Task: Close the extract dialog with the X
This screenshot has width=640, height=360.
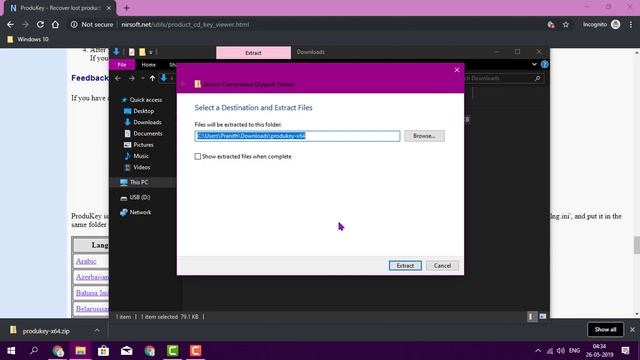Action: [x=457, y=70]
